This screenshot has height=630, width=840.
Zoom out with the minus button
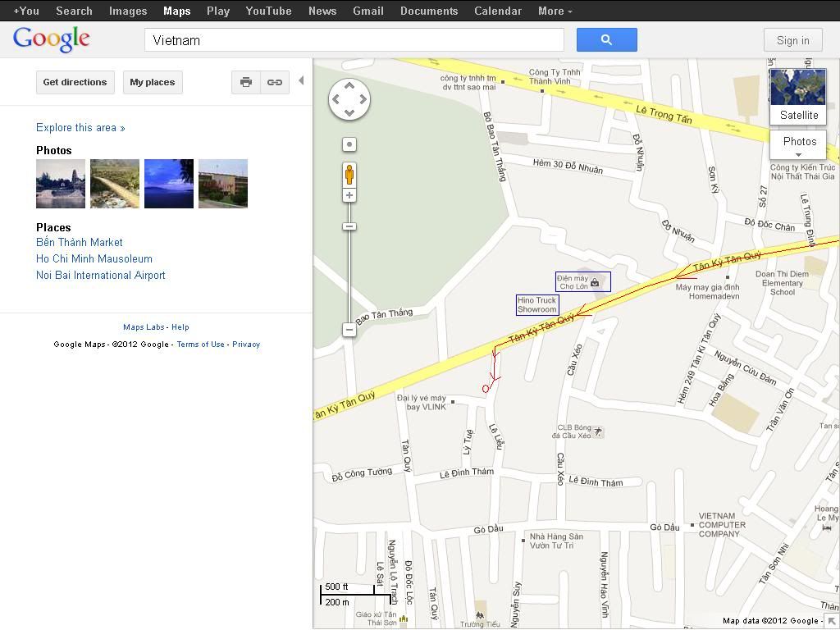coord(349,330)
